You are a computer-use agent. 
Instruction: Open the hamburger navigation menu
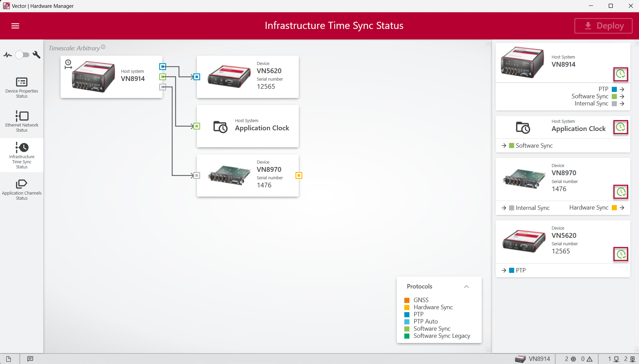[x=15, y=26]
